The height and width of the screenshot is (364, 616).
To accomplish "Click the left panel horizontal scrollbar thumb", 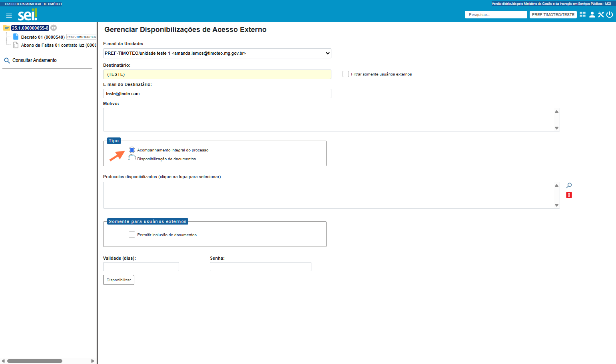I will pyautogui.click(x=35, y=361).
